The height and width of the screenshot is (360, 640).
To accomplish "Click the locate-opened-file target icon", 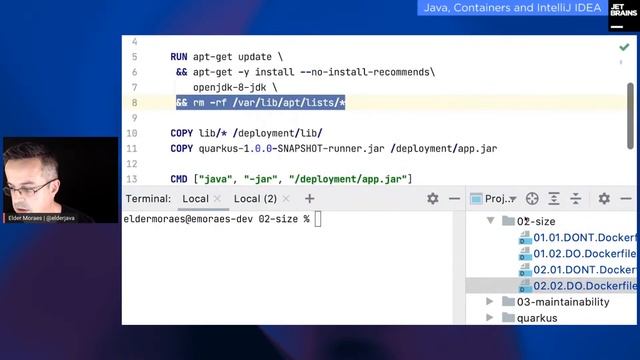I will point(532,199).
